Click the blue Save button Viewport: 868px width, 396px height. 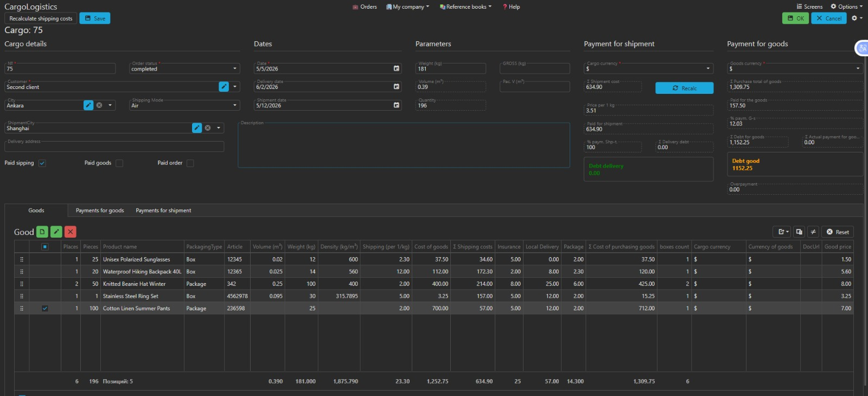[x=95, y=18]
